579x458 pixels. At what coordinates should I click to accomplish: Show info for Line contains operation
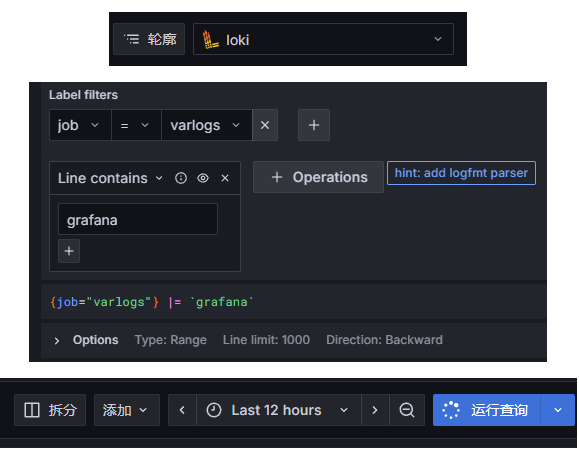pos(181,178)
